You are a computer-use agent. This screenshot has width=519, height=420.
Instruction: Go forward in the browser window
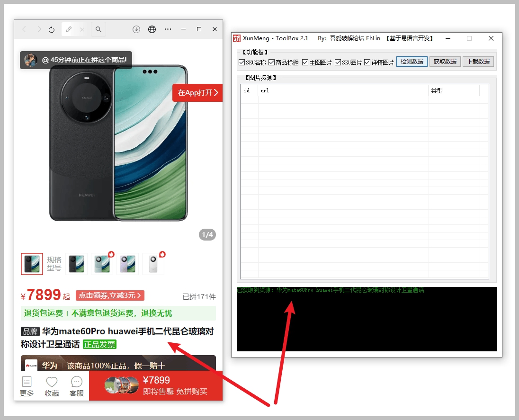[39, 29]
